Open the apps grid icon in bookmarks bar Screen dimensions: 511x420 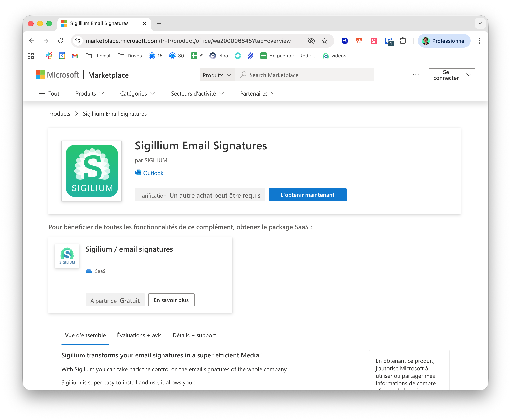pos(31,56)
